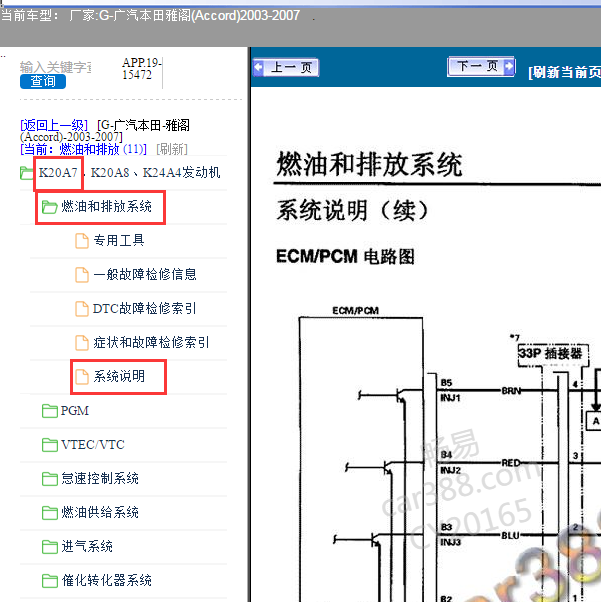Click the BRN wire label
This screenshot has height=602, width=601.
point(511,391)
